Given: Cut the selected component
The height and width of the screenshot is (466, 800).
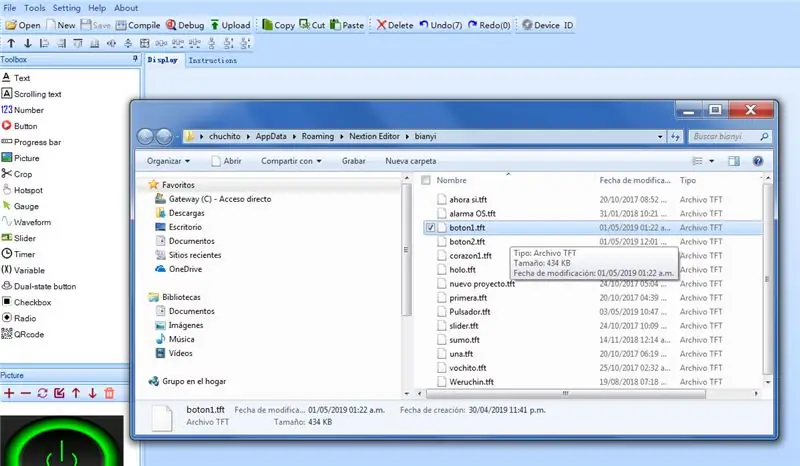Looking at the screenshot, I should (x=312, y=25).
